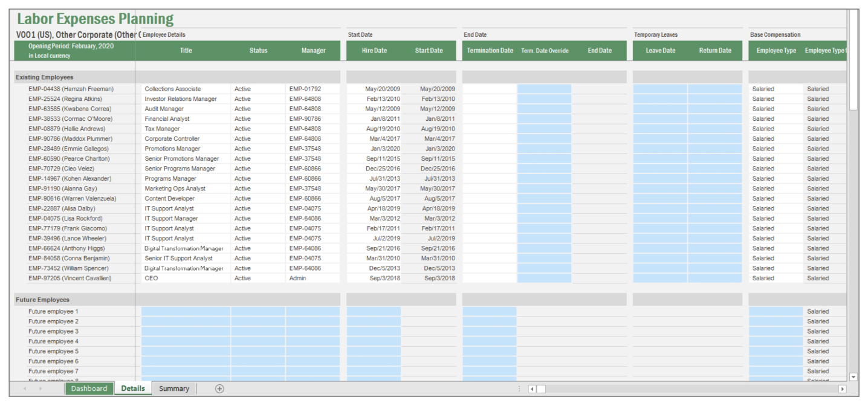The image size is (868, 406).
Task: Click the Content Developer title cell
Action: [186, 199]
